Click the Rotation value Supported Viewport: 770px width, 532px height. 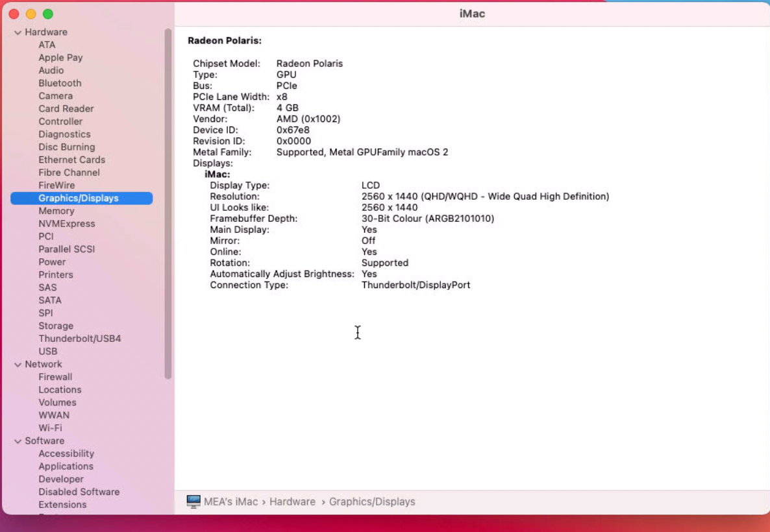[x=385, y=263]
